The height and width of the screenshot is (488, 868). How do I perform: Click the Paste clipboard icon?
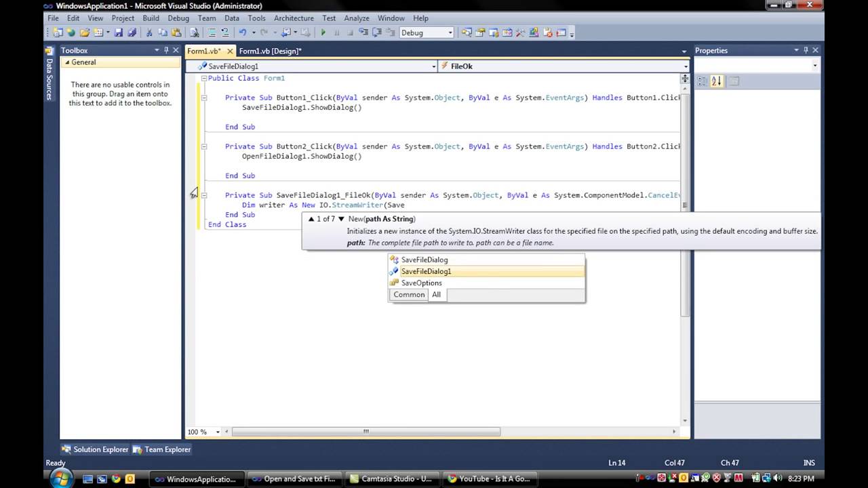[x=176, y=33]
